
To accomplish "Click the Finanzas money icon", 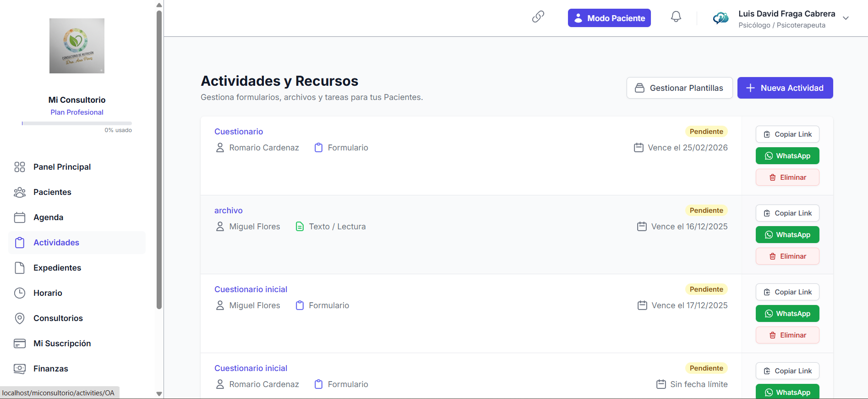I will coord(20,369).
